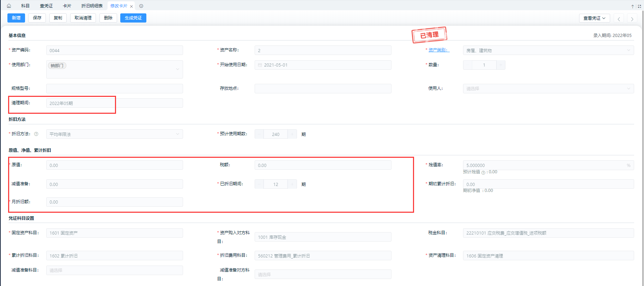
Task: Click the 销部门 tag in 使用部门
Action: [57, 66]
